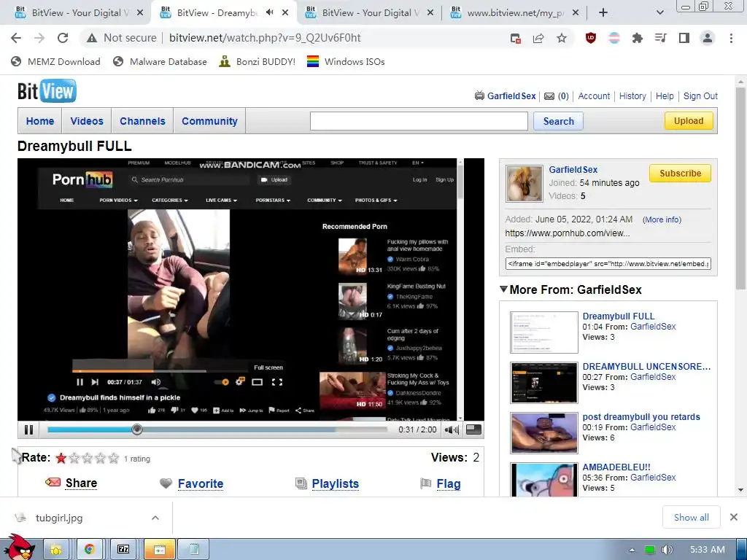
Task: Open the AMBADEBLEU!! video thumbnail
Action: [x=544, y=481]
